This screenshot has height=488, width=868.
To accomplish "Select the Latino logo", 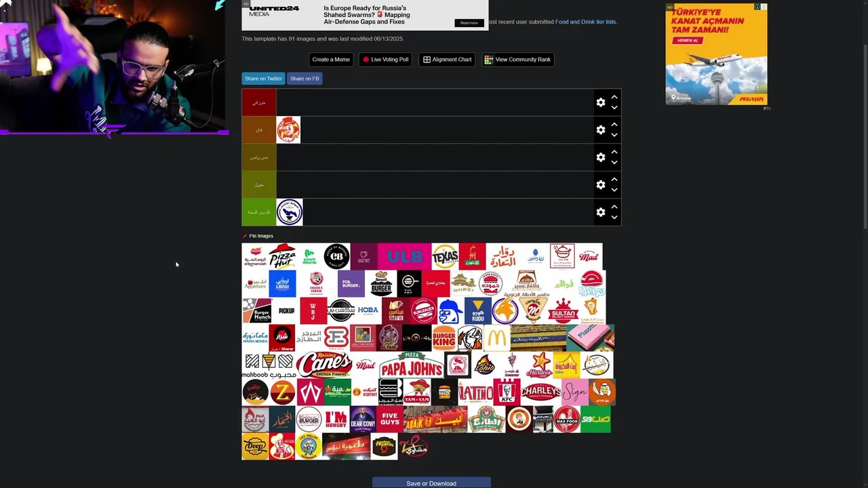I will [x=475, y=392].
